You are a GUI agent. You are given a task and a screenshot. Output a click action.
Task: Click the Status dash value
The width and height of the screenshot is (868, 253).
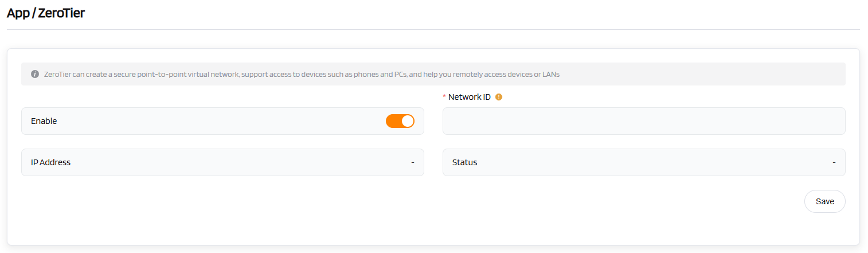(x=834, y=162)
